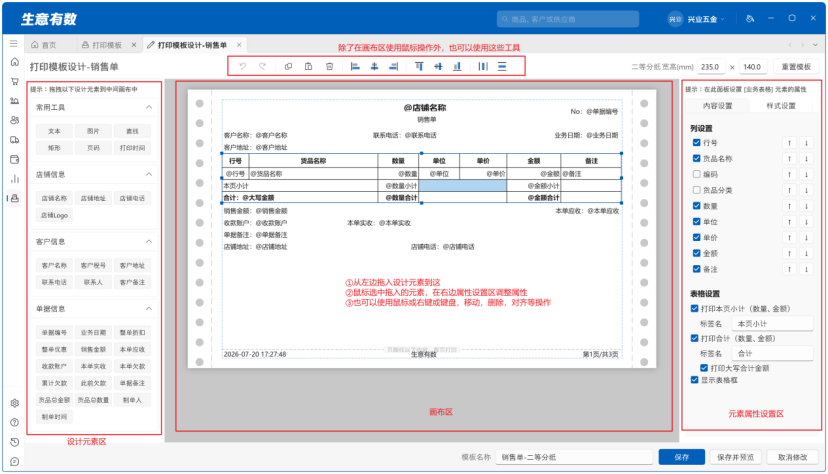This screenshot has height=474, width=828.
Task: Move 备注 column down with arrow
Action: click(x=806, y=270)
